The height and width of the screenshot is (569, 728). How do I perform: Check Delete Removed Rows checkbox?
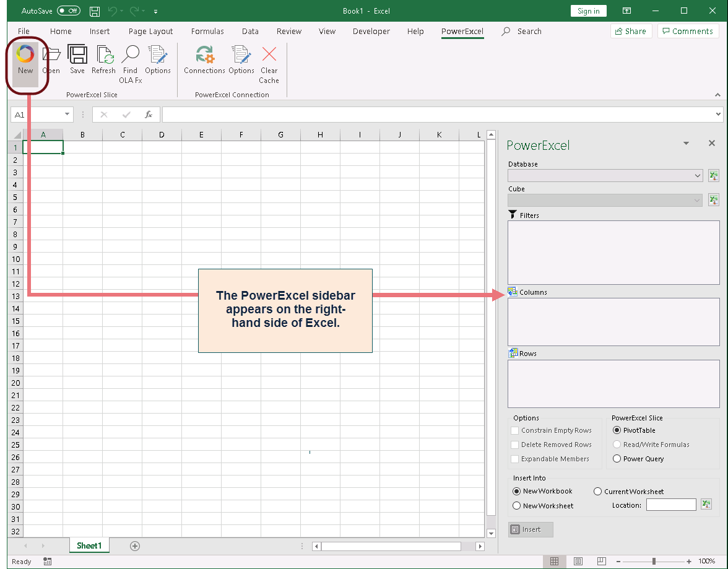click(514, 445)
